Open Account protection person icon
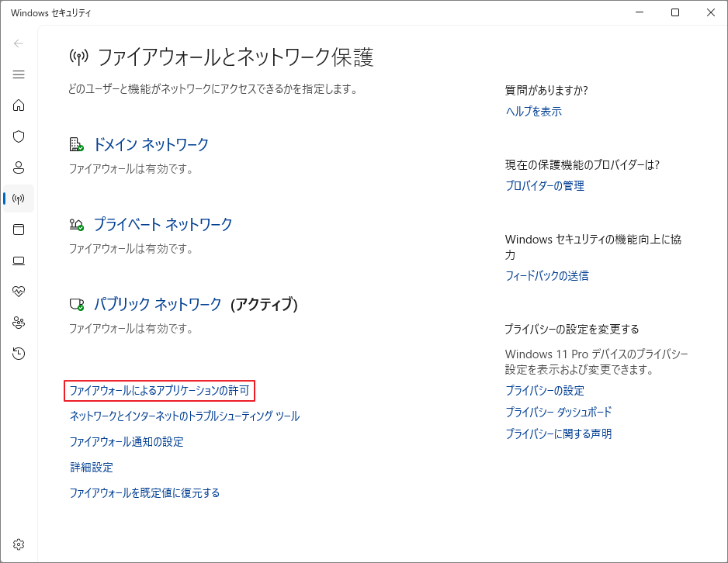This screenshot has width=728, height=563. pyautogui.click(x=19, y=168)
